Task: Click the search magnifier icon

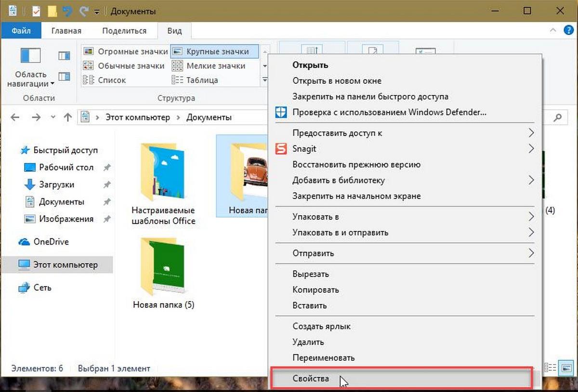Action: click(558, 117)
